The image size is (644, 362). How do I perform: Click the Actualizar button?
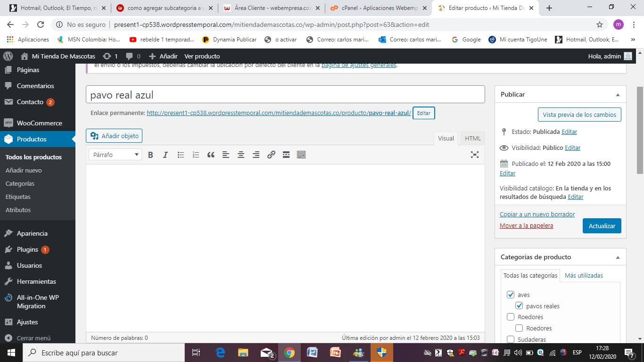pyautogui.click(x=602, y=226)
